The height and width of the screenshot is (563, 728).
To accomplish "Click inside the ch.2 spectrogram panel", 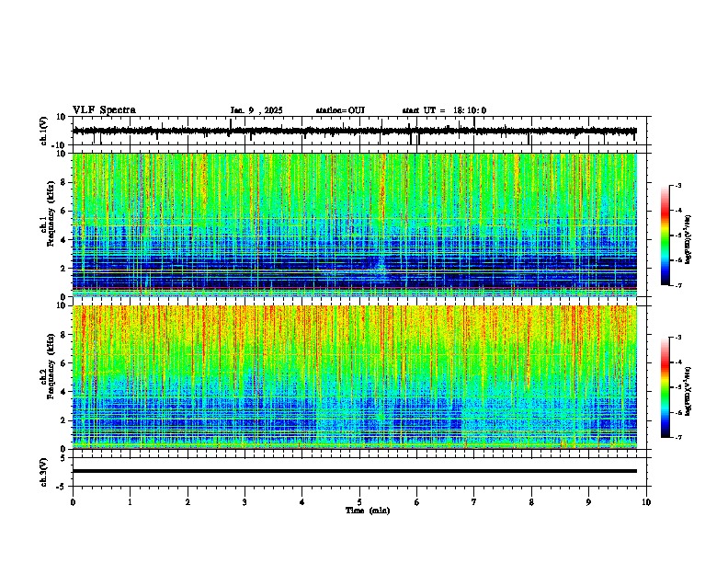I will (354, 377).
